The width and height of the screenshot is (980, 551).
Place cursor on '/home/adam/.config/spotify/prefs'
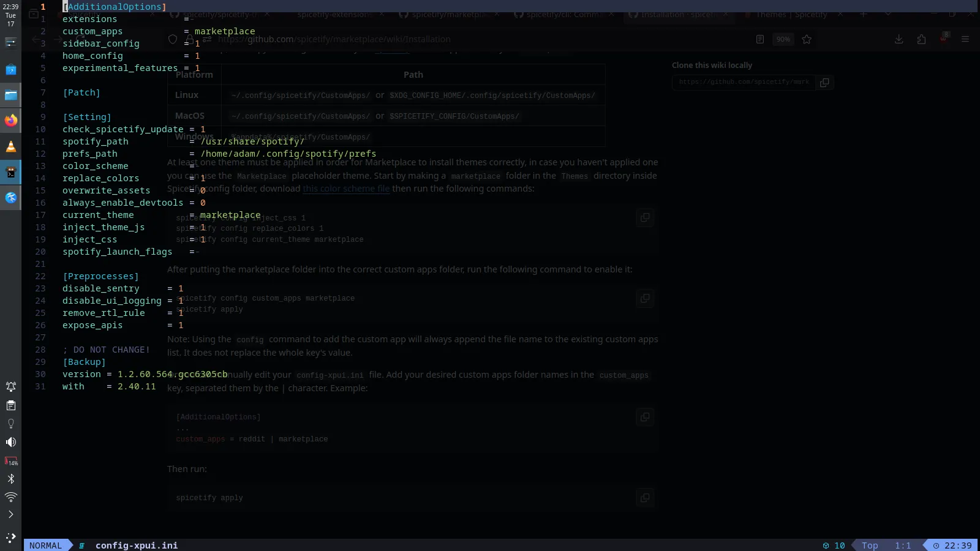[x=288, y=154]
